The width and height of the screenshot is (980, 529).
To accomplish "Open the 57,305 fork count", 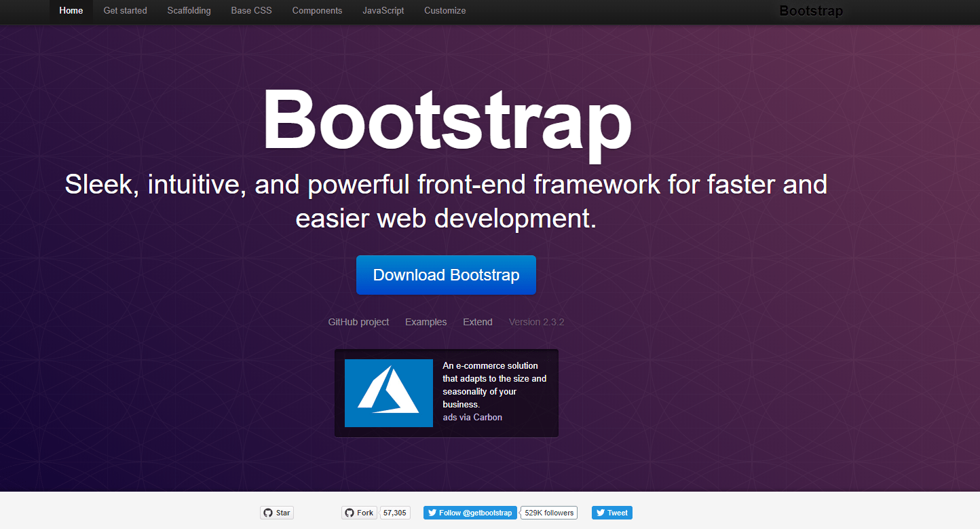I will point(395,513).
